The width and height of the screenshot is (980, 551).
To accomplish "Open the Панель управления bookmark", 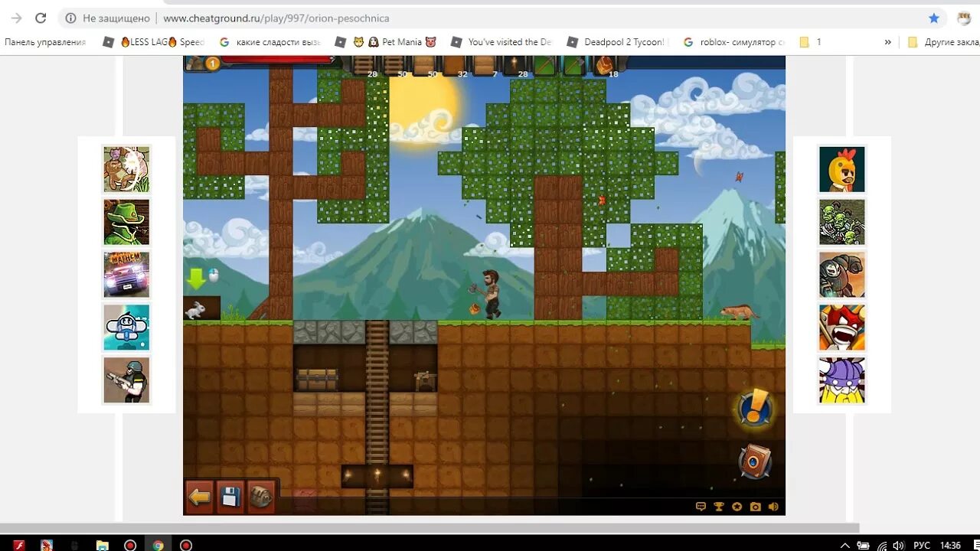I will point(45,42).
